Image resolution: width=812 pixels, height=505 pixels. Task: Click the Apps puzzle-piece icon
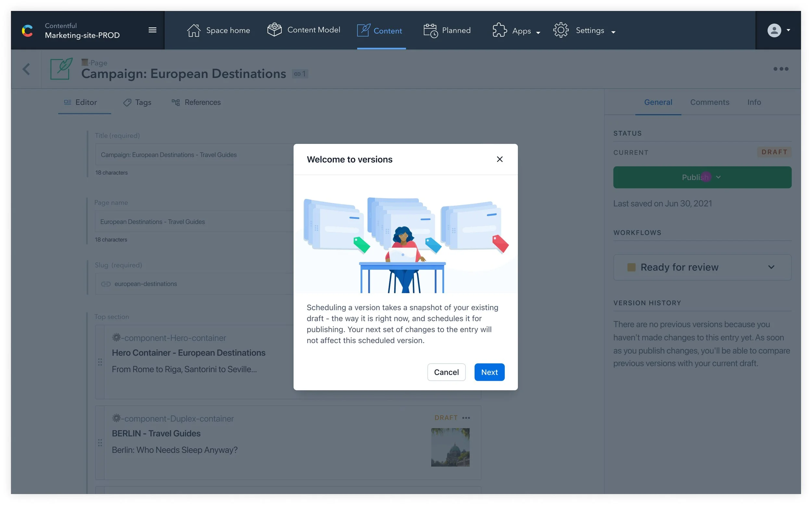point(500,30)
